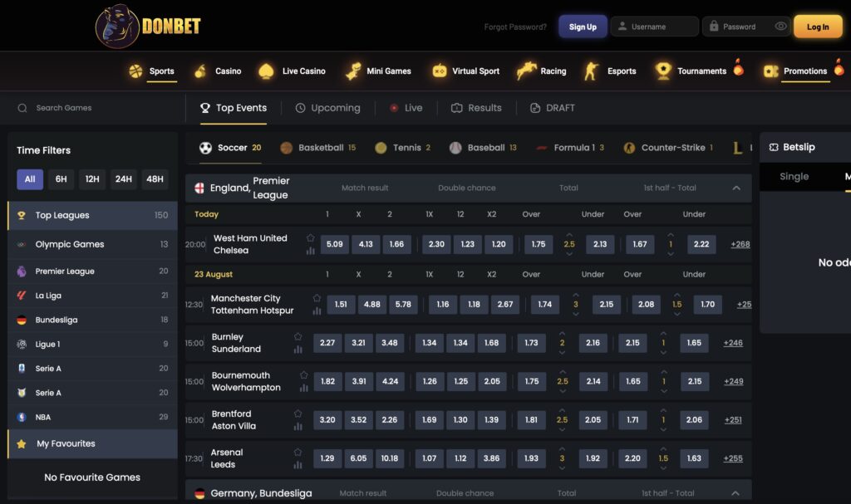Favourite the West Ham United vs Chelsea match
851x504 pixels.
coord(311,237)
